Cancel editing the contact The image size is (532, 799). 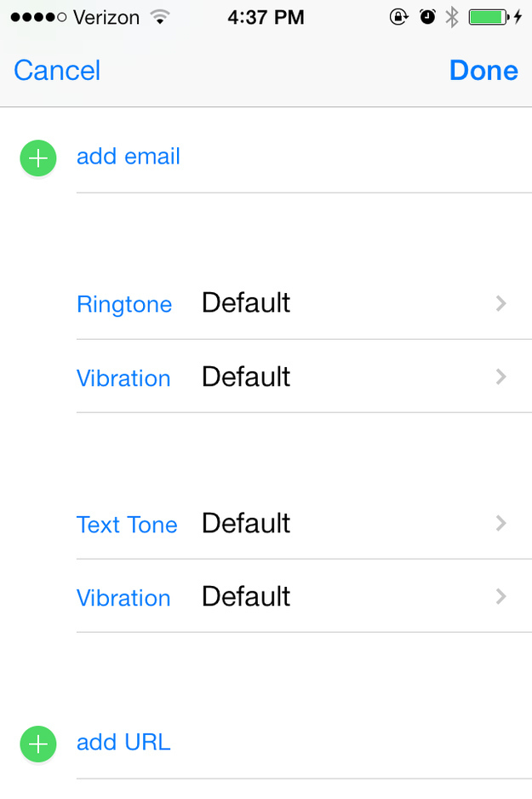pos(57,71)
